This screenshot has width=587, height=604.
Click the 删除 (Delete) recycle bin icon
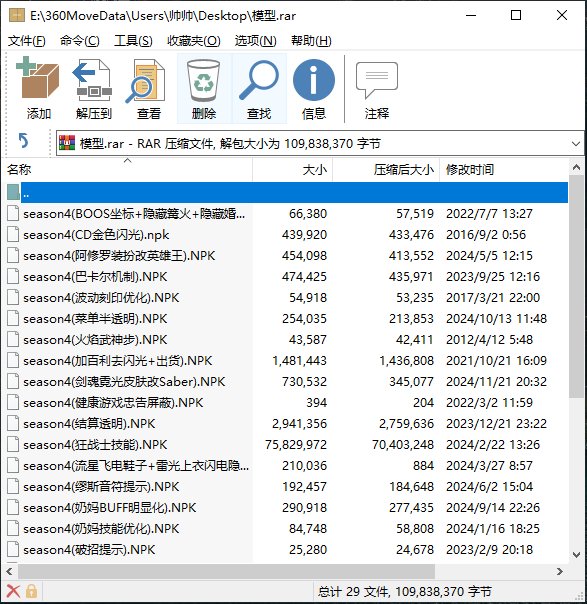click(203, 80)
